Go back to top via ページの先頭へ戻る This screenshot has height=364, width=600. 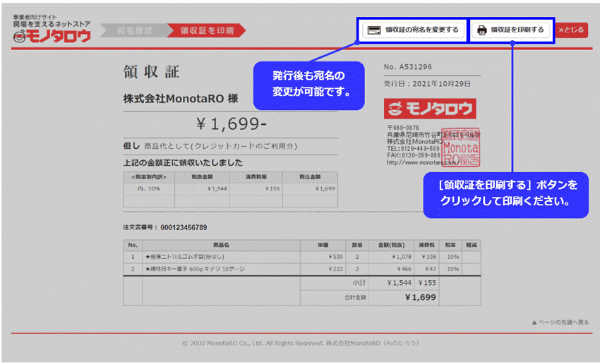(x=560, y=322)
